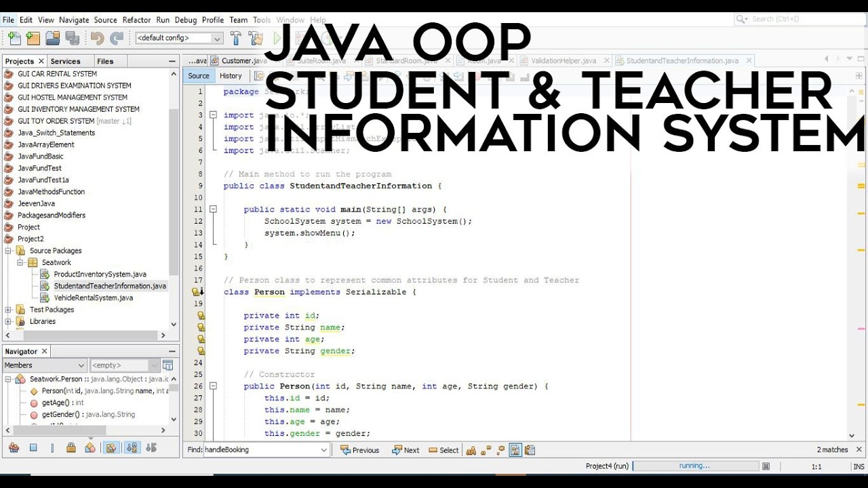Click the Redo arrow icon
Viewport: 868px width, 488px height.
117,39
